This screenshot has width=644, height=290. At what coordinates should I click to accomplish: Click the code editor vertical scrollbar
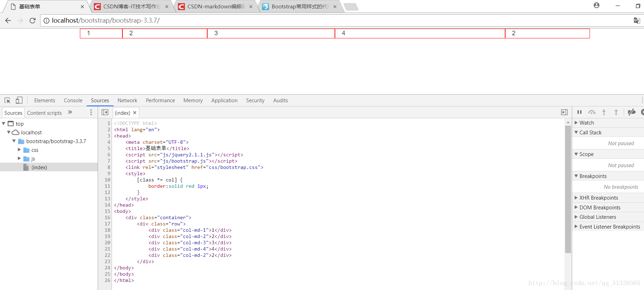click(x=568, y=188)
